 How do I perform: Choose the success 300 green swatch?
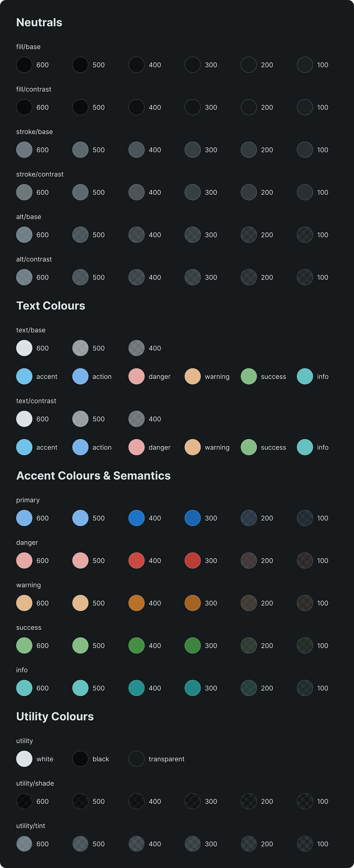193,646
